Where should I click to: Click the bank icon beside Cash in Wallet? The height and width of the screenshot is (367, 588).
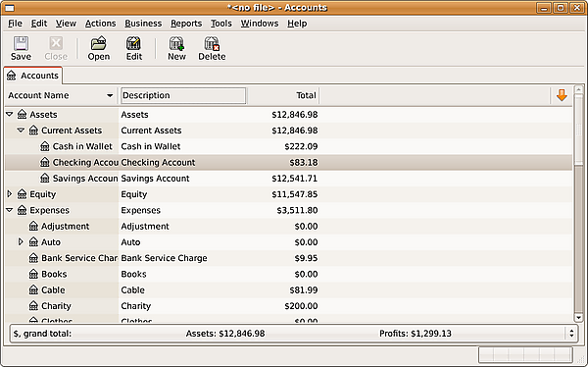(x=45, y=146)
